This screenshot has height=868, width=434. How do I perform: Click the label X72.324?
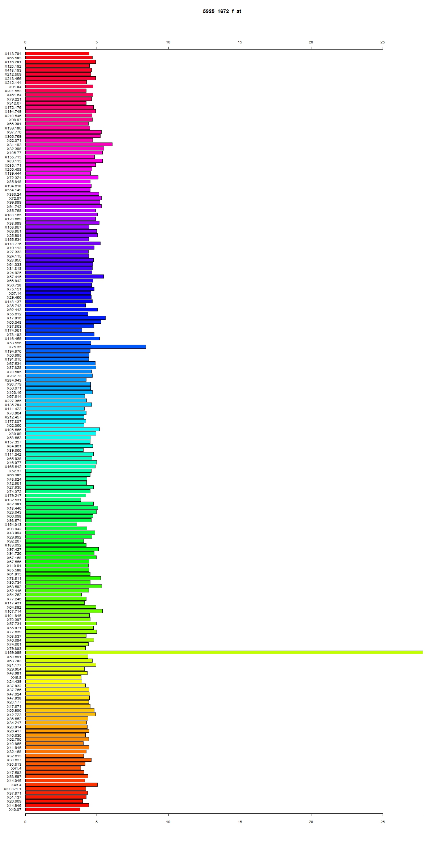[x=14, y=178]
